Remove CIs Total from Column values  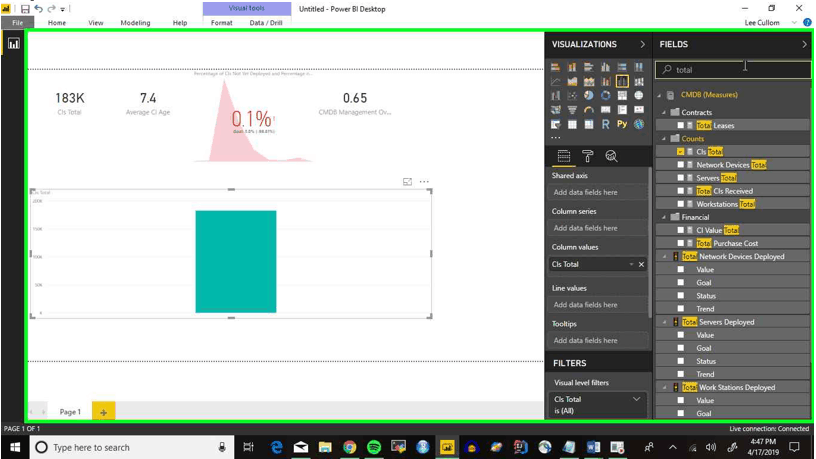tap(642, 264)
